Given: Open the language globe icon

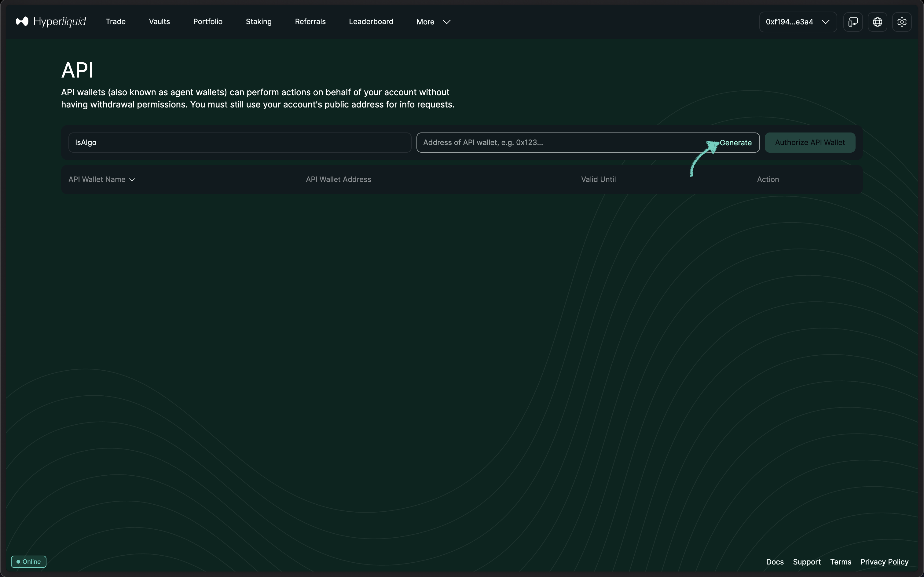Looking at the screenshot, I should click(877, 22).
